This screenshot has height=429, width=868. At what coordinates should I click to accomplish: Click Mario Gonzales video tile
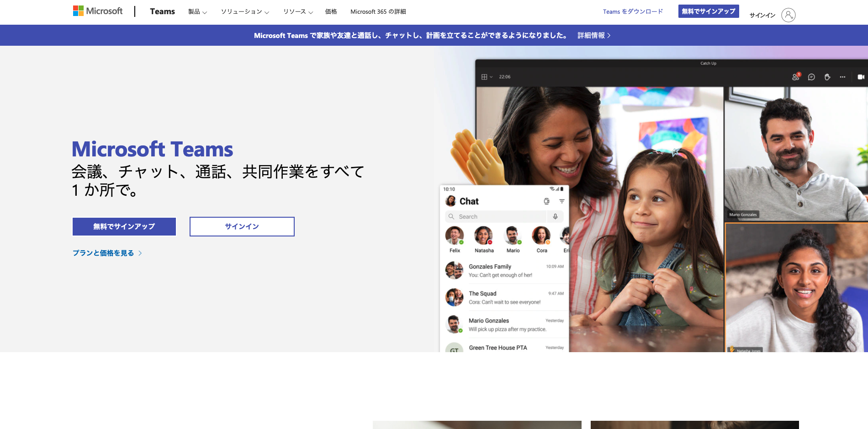[796, 154]
